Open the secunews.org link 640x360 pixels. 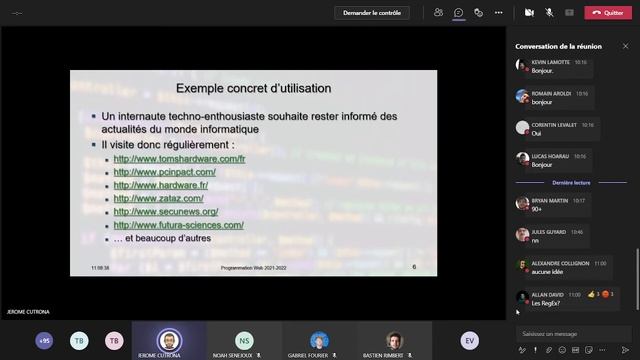pos(166,212)
